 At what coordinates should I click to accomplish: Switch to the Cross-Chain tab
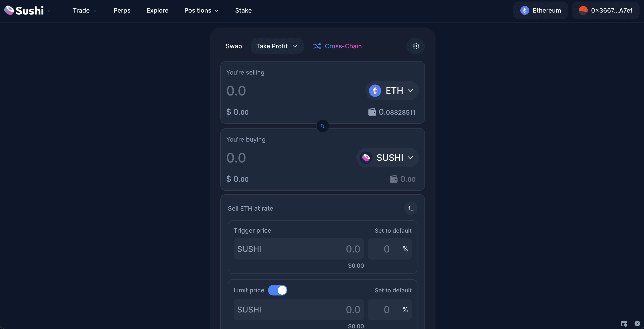point(337,46)
